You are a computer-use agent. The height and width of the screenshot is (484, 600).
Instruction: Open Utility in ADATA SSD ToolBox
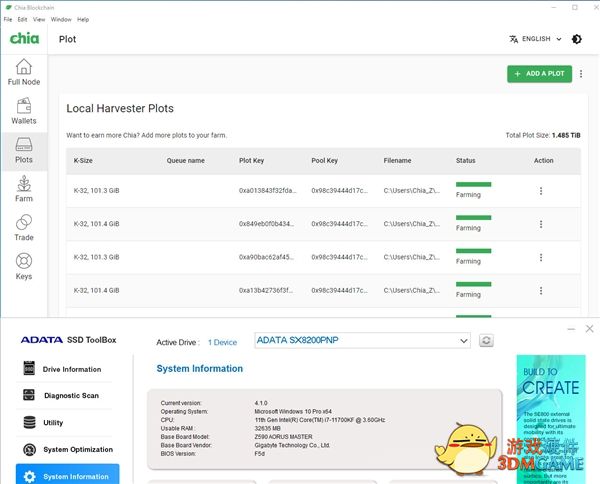point(64,423)
